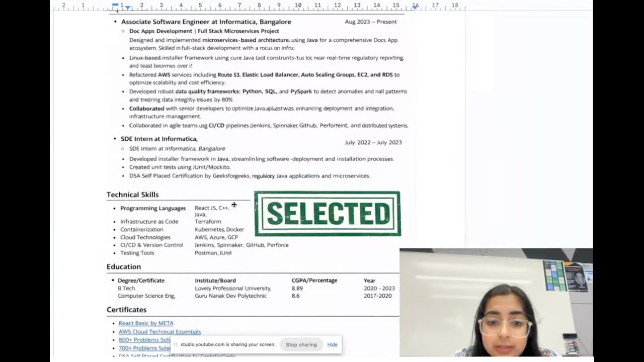Click the 'AWS, Azure, GCP' value
Screen dimensions: 644x362
[216, 237]
